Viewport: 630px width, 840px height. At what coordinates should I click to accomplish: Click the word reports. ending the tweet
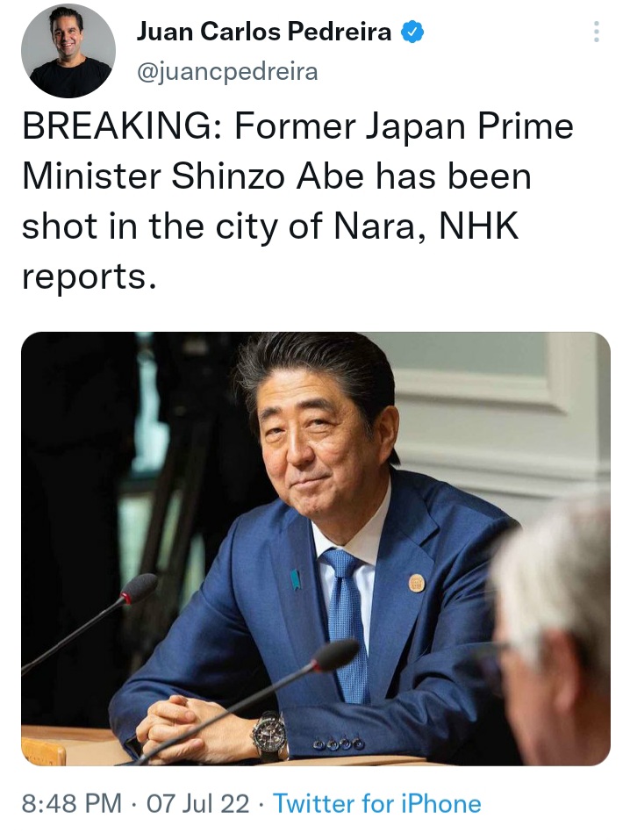point(89,277)
